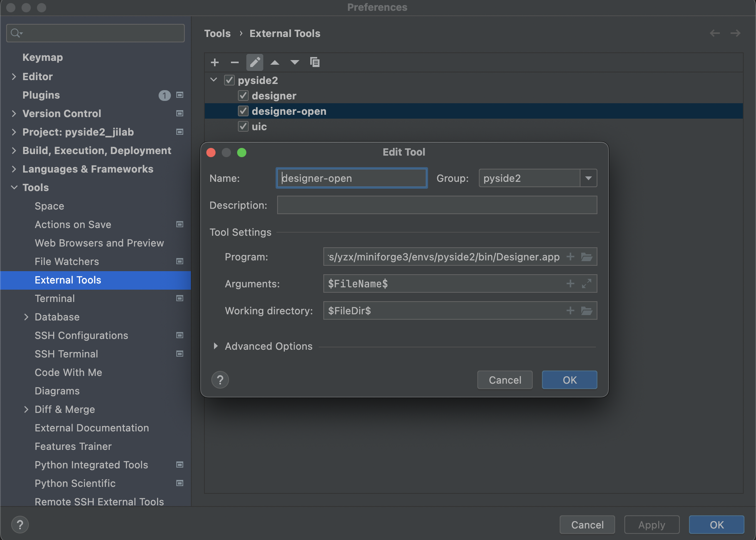The image size is (756, 540).
Task: Click the Move tool up arrow icon
Action: point(273,62)
